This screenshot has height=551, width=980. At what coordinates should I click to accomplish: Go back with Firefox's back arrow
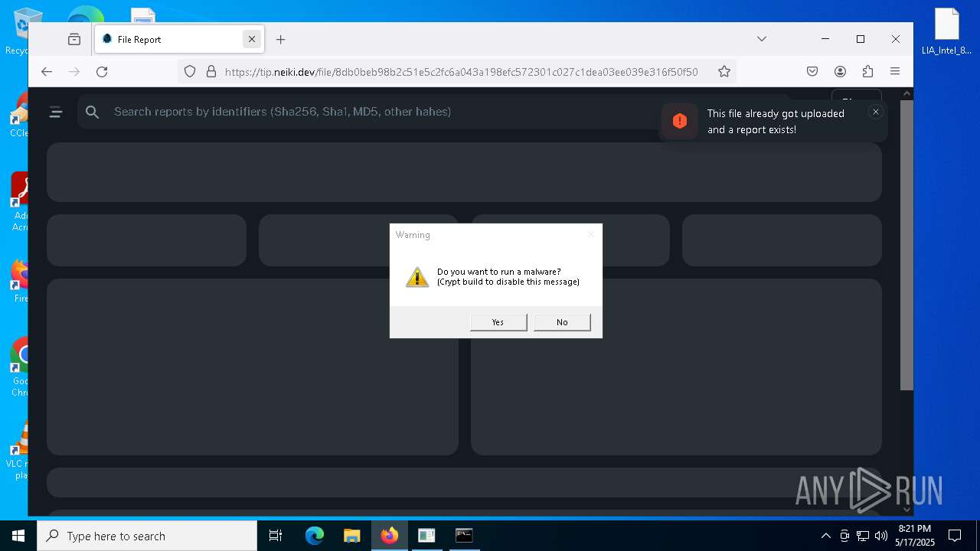(x=47, y=72)
